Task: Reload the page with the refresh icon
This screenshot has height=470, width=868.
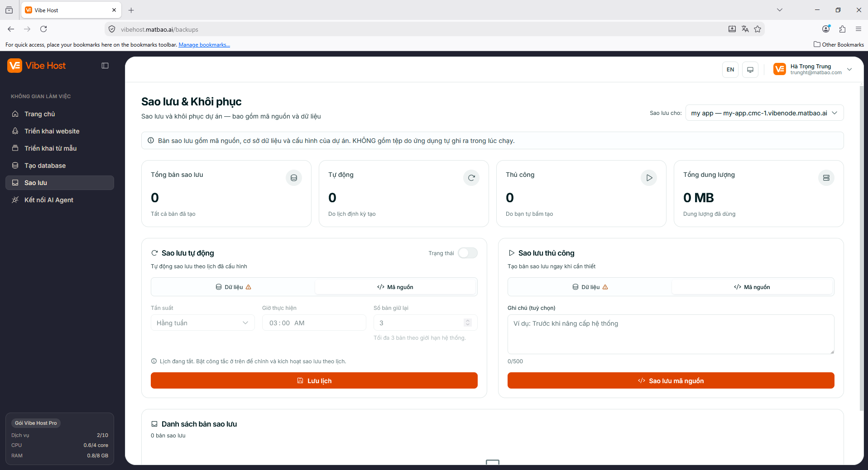Action: (x=43, y=29)
